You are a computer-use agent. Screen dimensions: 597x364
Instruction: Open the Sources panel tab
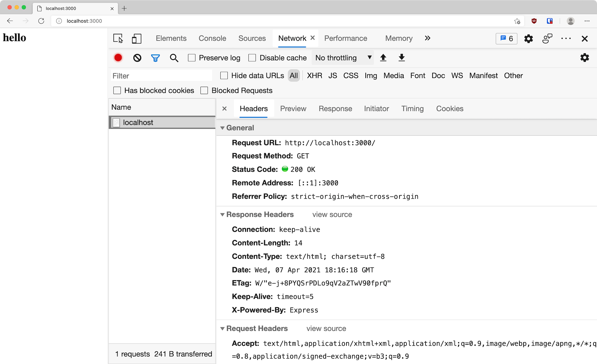click(252, 38)
